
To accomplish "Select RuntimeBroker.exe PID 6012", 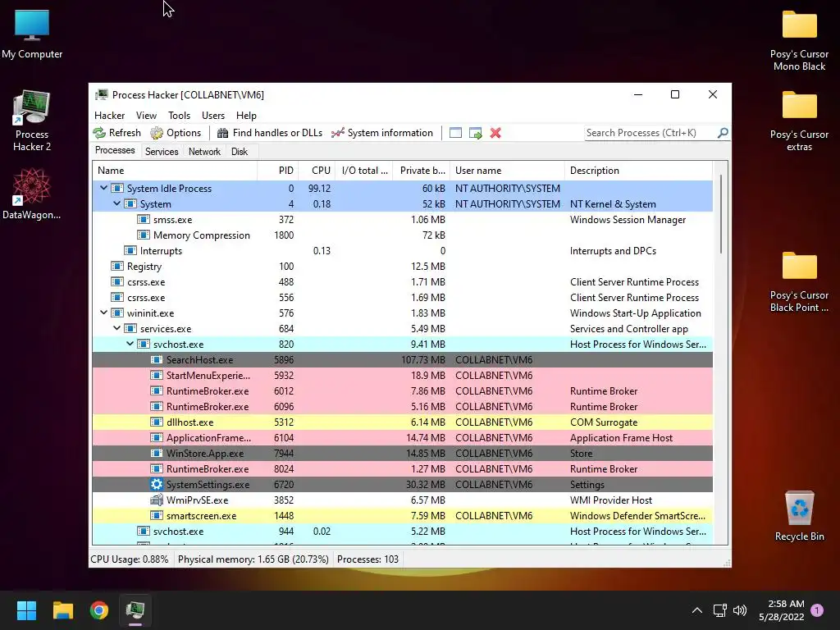I will pos(402,390).
